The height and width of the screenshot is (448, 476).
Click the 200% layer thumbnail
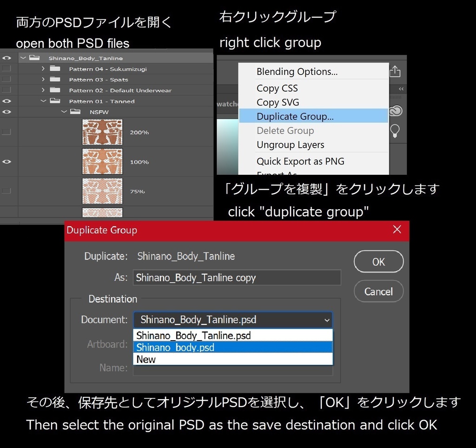tap(102, 132)
